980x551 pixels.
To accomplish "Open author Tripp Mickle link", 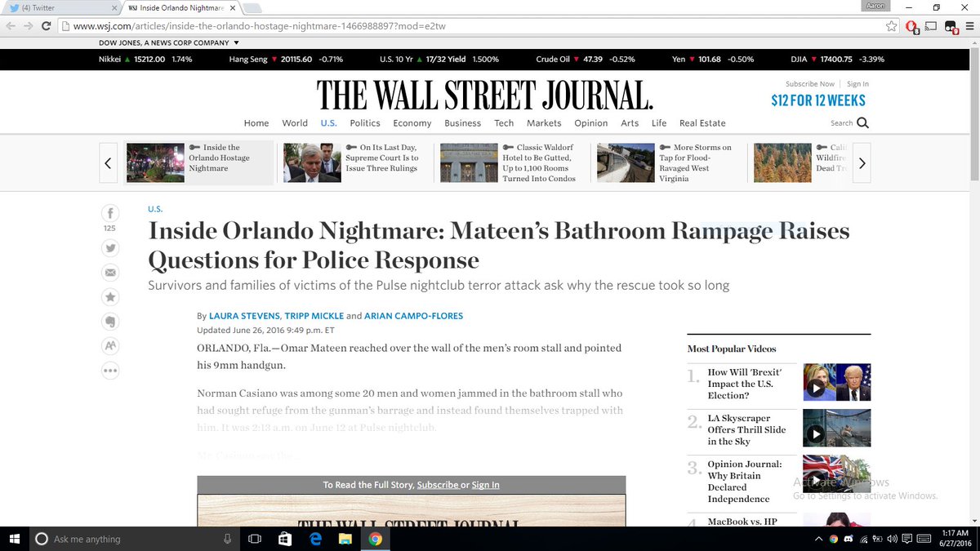I will (314, 316).
